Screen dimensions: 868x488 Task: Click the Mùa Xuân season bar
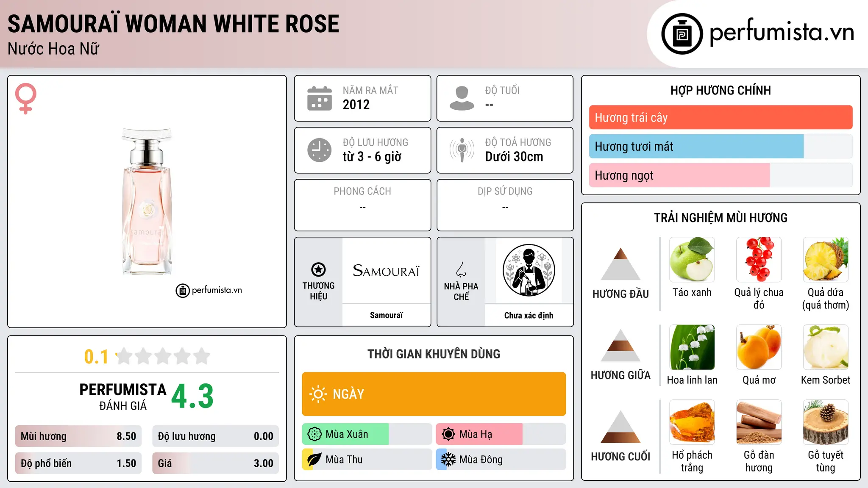(x=367, y=434)
